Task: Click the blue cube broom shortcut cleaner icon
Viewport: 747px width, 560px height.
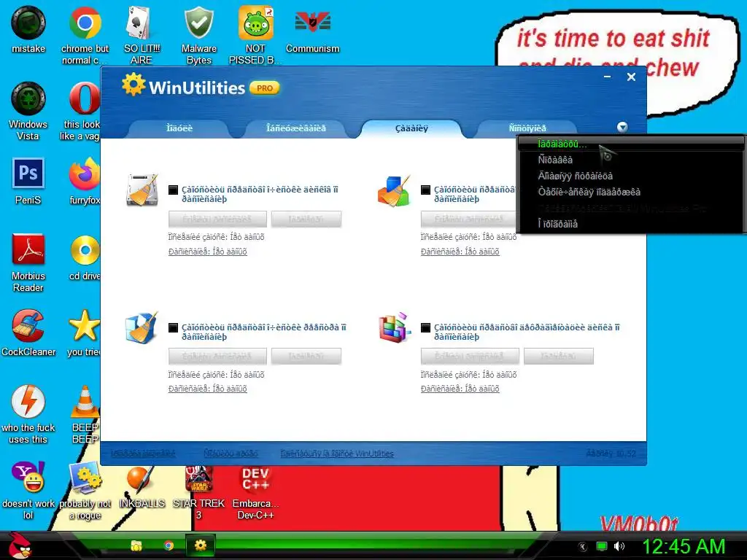Action: click(x=142, y=327)
